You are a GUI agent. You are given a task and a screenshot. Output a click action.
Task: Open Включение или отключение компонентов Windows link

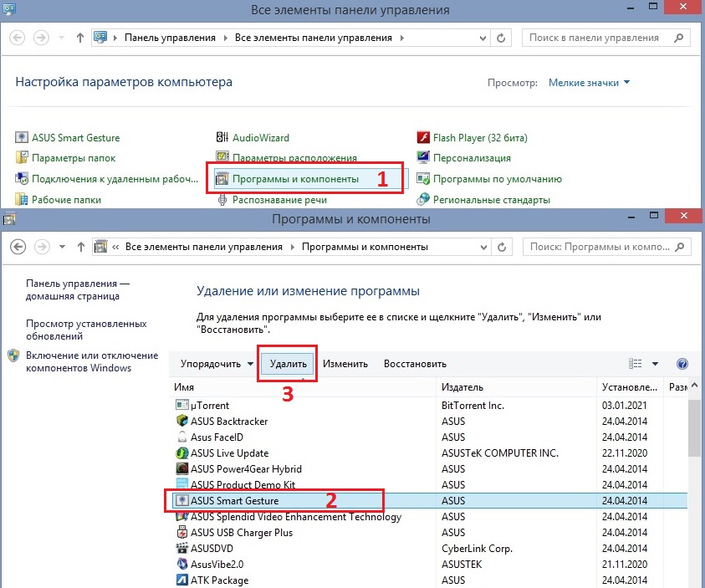pyautogui.click(x=92, y=361)
